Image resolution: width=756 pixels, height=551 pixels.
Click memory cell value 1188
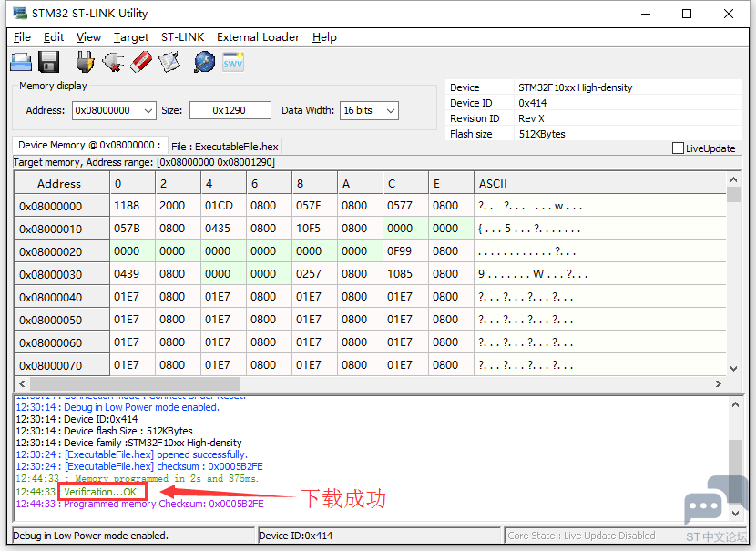tap(133, 206)
